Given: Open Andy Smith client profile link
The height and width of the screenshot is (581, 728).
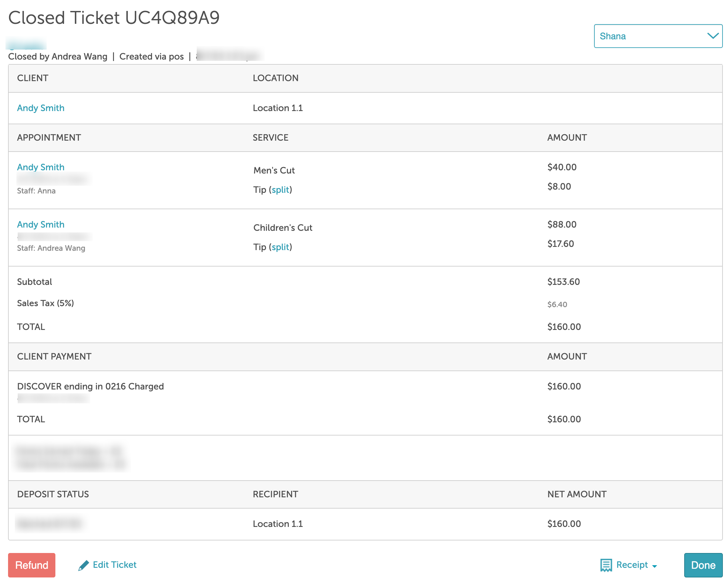Looking at the screenshot, I should [41, 108].
